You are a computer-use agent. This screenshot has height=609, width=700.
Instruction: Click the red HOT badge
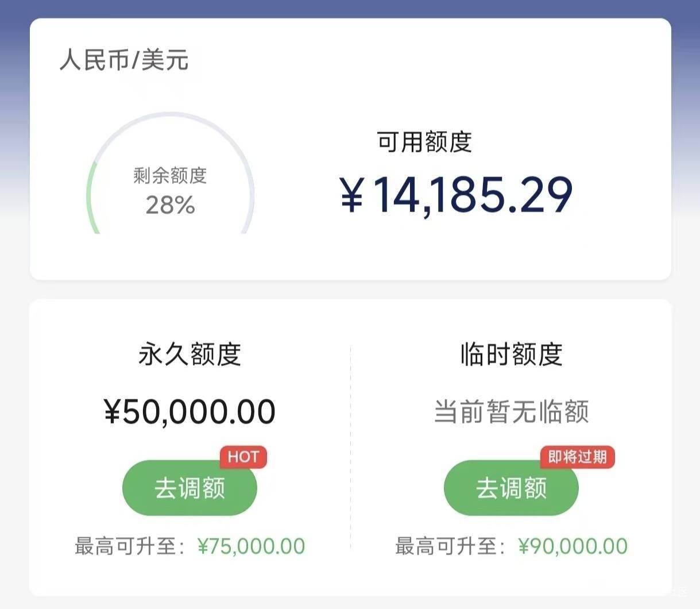click(243, 457)
